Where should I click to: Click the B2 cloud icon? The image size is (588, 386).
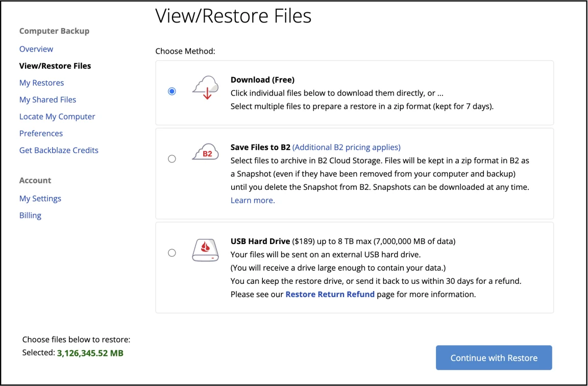[x=206, y=152]
